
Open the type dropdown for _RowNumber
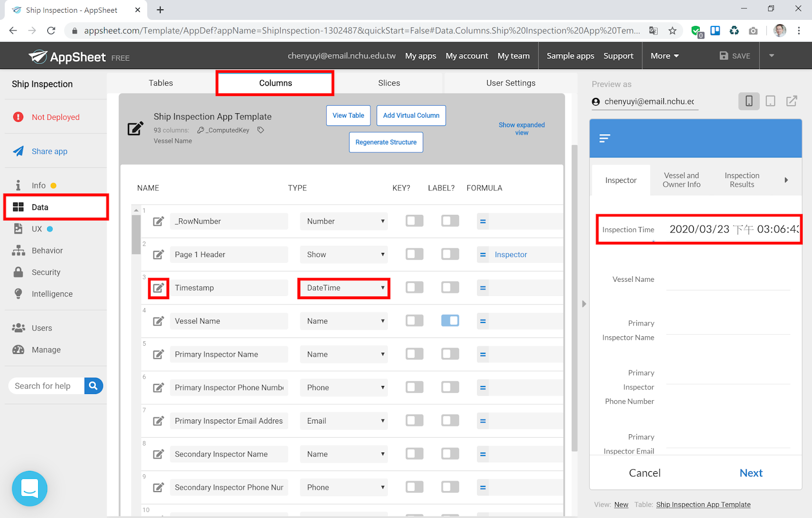click(x=344, y=221)
